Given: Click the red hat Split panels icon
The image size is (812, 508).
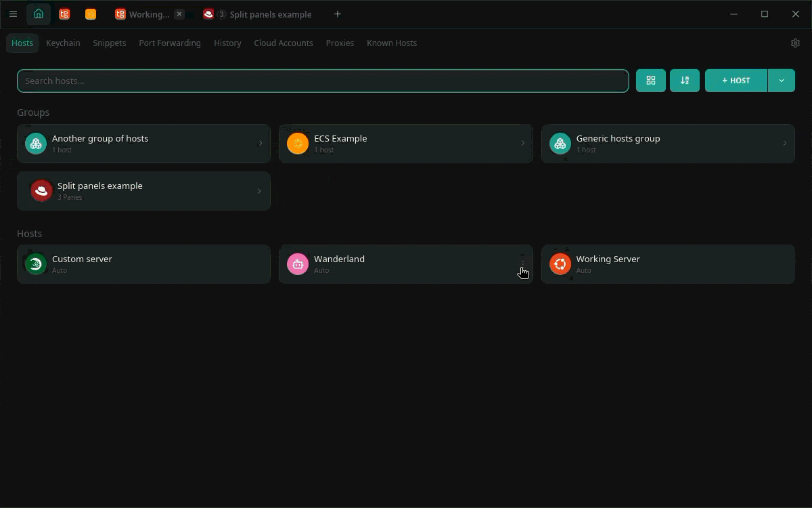Looking at the screenshot, I should [42, 191].
